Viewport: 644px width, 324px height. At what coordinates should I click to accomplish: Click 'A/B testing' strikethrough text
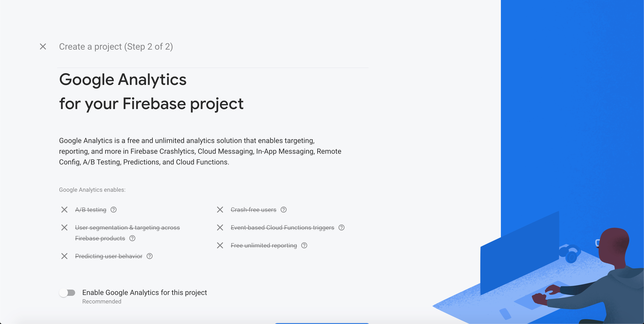click(91, 210)
